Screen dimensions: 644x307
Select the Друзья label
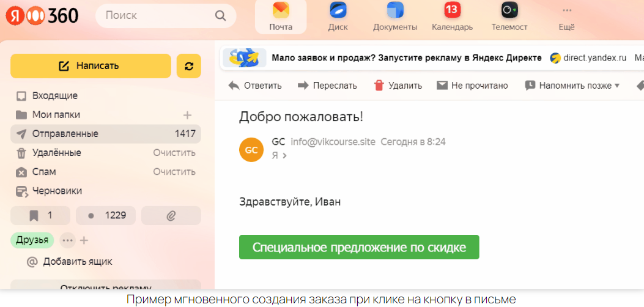pos(32,240)
